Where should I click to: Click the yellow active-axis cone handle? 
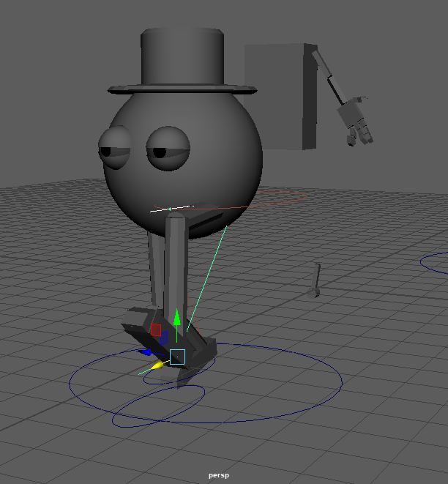point(158,365)
